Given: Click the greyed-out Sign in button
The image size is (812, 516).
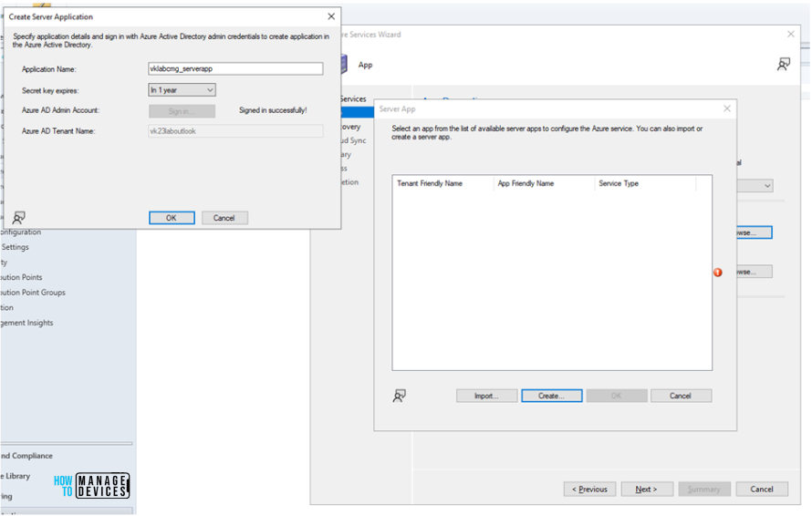Looking at the screenshot, I should coord(182,111).
